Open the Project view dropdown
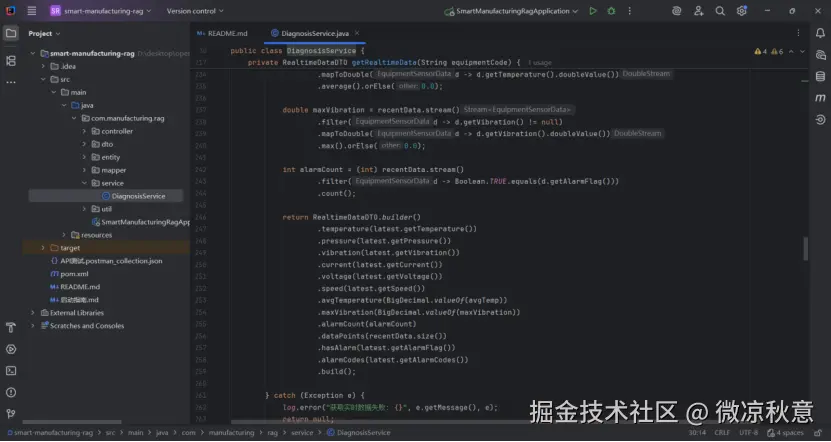The width and height of the screenshot is (831, 442). pyautogui.click(x=44, y=33)
